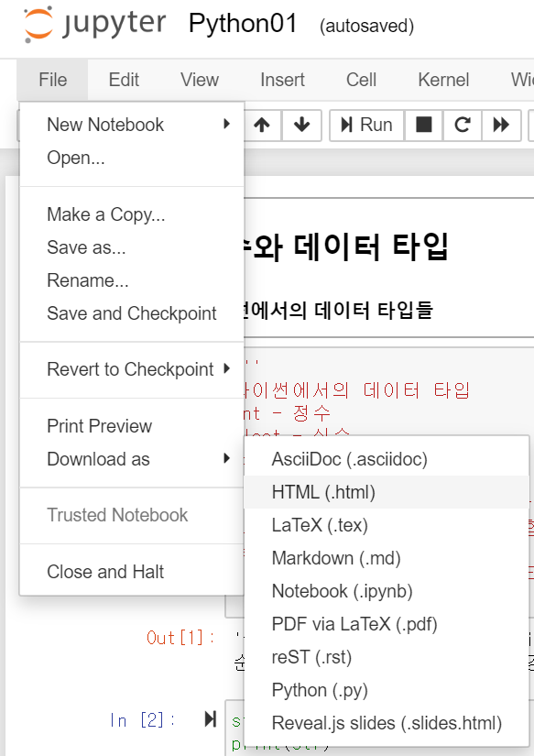Screen dimensions: 534x756
Task: Open the Edit menu
Action: coord(124,80)
